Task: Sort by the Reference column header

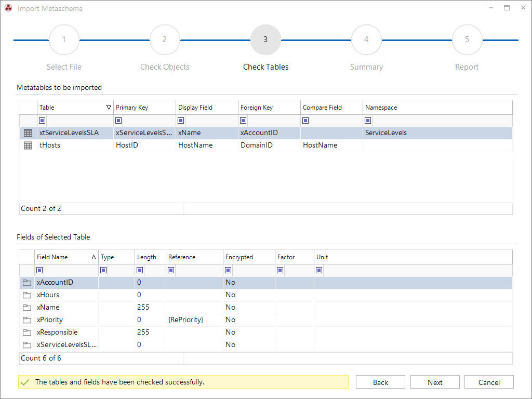Action: 194,257
